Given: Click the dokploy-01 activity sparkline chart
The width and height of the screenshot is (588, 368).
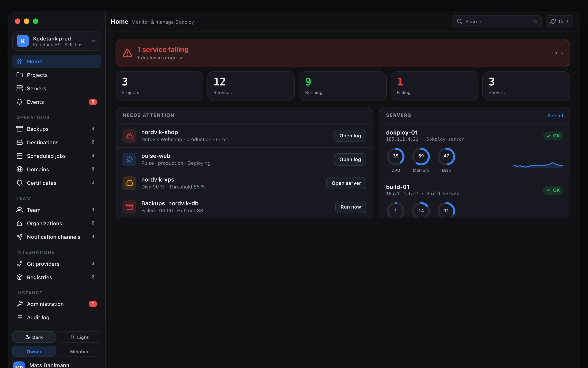Looking at the screenshot, I should (538, 165).
